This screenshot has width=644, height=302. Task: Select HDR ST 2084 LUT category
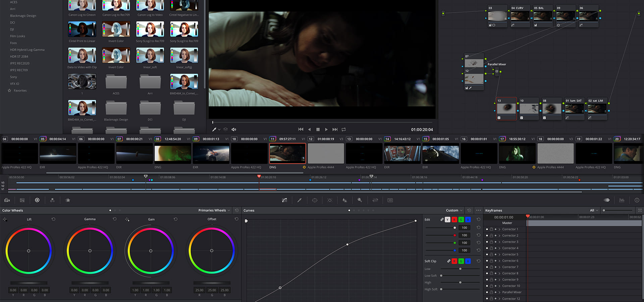pos(19,56)
